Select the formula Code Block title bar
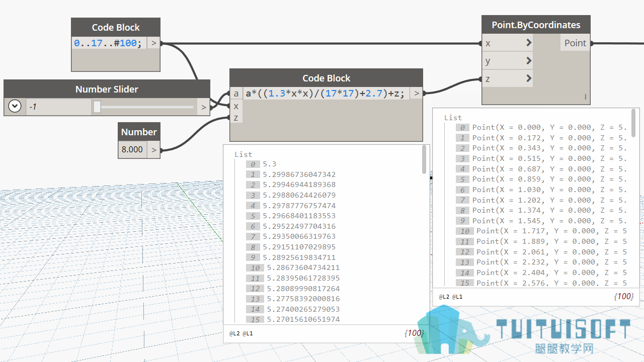644x362 pixels. pyautogui.click(x=326, y=78)
